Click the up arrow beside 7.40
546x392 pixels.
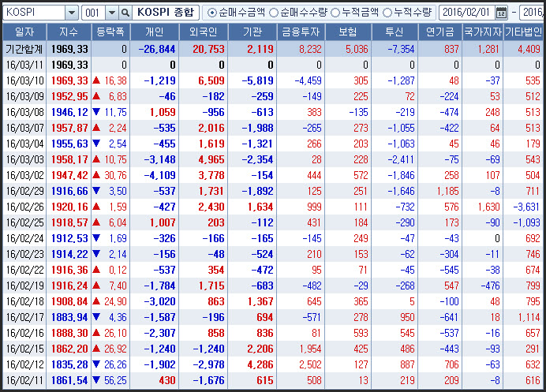[x=96, y=286]
